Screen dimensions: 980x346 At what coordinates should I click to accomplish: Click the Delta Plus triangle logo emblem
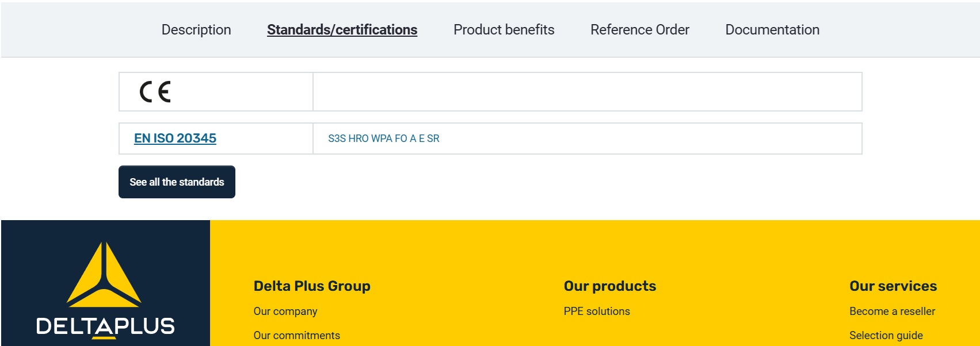[x=104, y=274]
